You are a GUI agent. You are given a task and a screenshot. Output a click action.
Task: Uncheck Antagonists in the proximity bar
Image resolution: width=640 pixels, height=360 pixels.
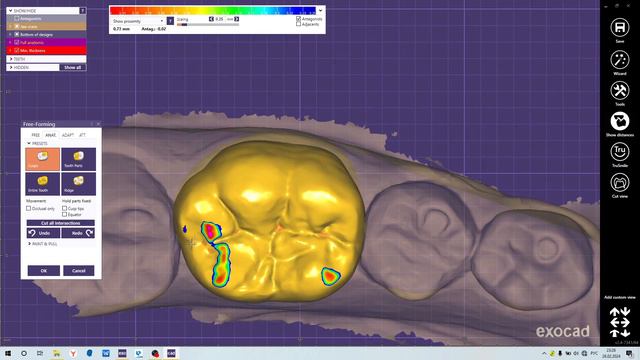point(298,19)
